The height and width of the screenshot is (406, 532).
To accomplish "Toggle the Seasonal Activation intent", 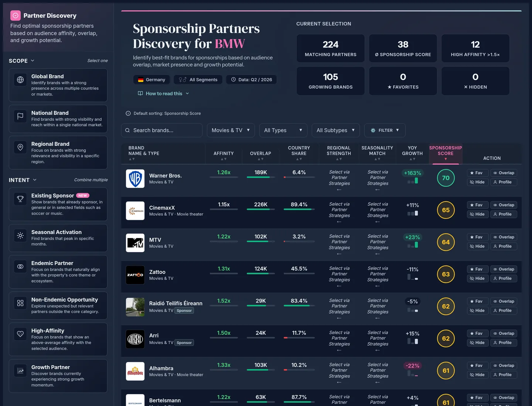I will 58,238.
